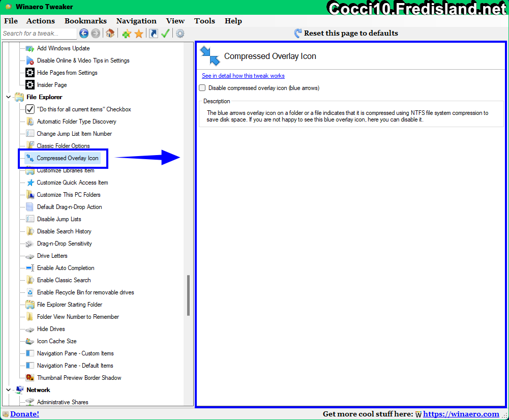The image size is (509, 420).
Task: Select "Do this for all current items" Checkbox item
Action: [x=84, y=109]
